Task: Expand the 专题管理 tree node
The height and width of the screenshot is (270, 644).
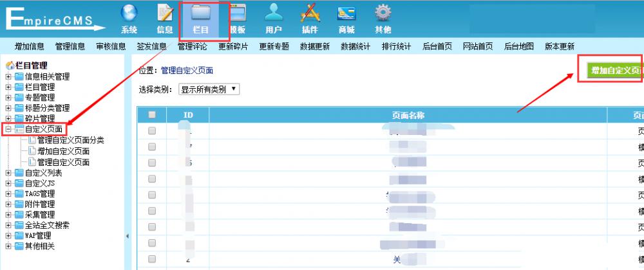Action: point(8,98)
